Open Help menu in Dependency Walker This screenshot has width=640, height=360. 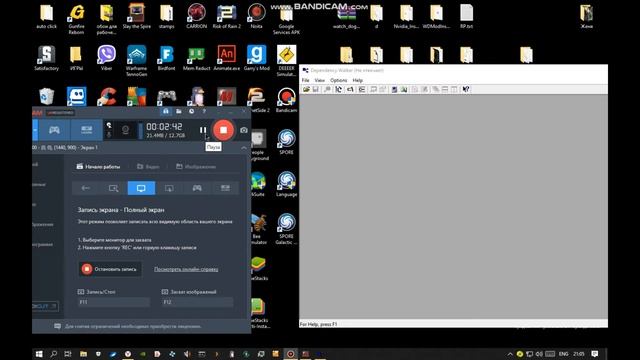point(358,80)
